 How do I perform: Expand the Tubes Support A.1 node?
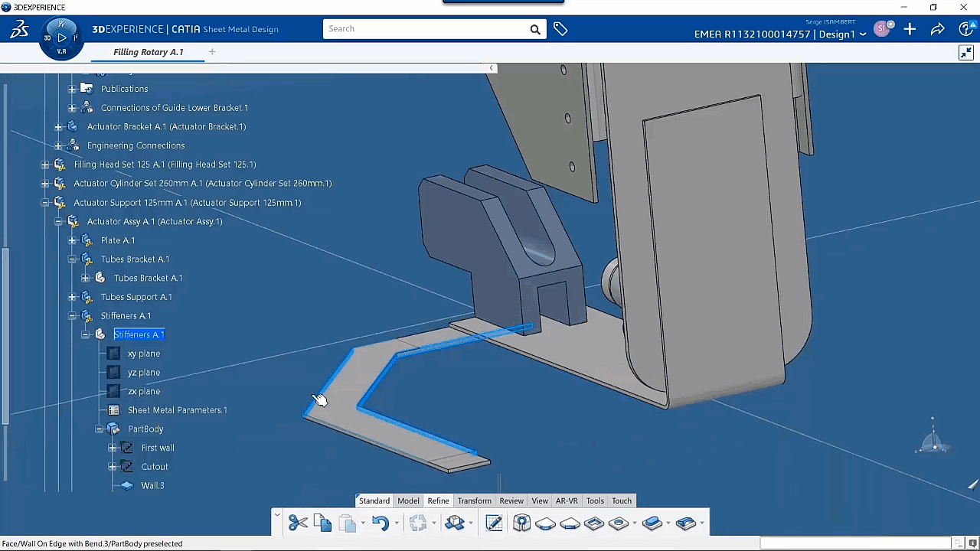pyautogui.click(x=72, y=297)
